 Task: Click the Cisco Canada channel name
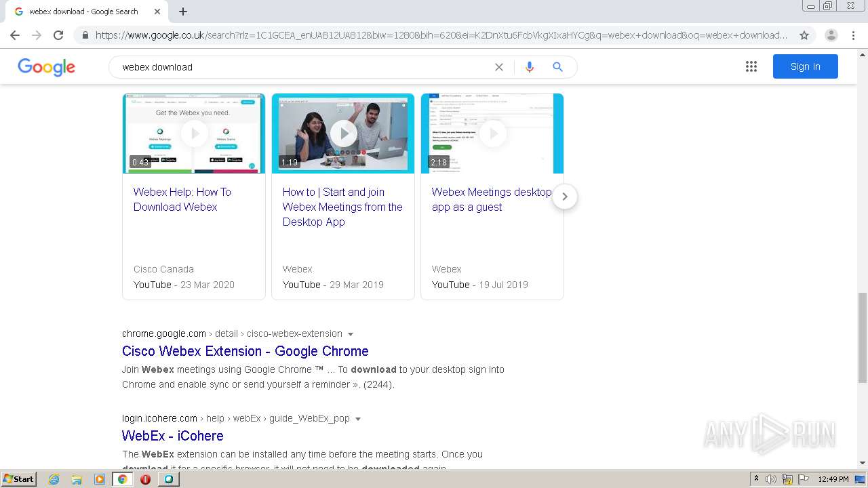pos(163,269)
